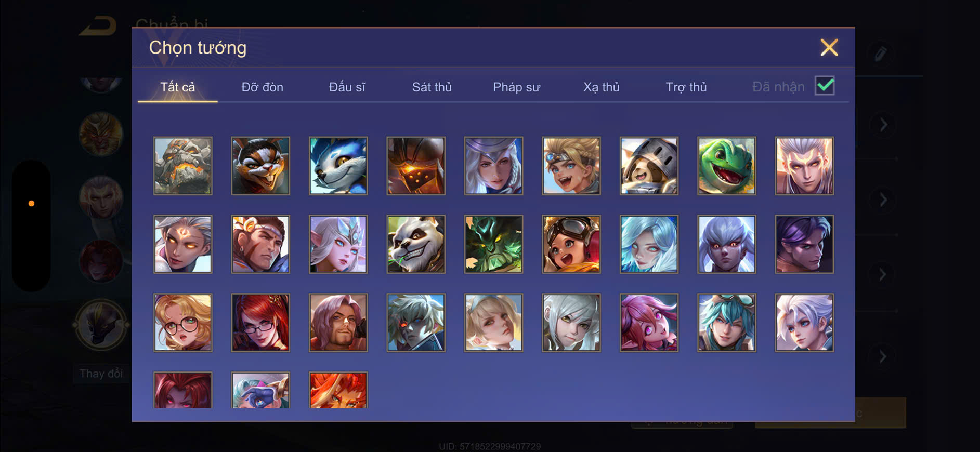Image resolution: width=980 pixels, height=452 pixels.
Task: Select the Tất cả tab
Action: [178, 87]
